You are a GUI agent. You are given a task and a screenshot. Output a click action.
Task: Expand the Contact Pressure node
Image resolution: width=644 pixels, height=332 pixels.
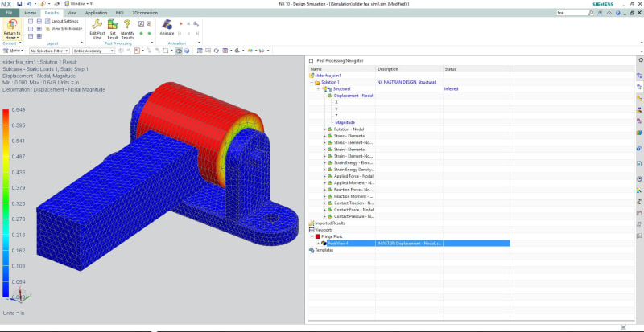[324, 216]
